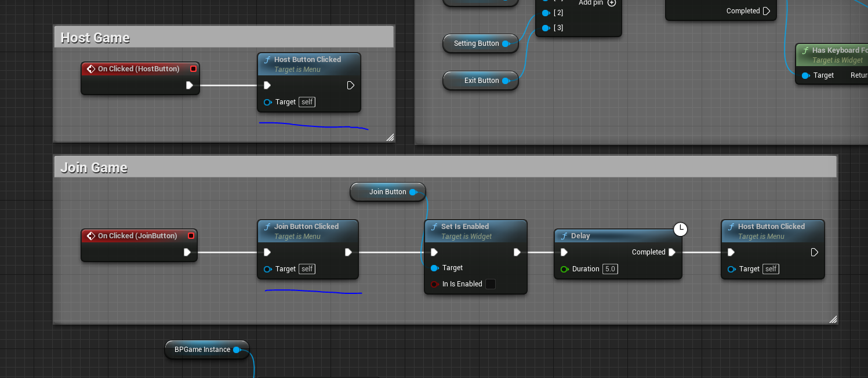Click Join Button variable's output pin
Image resolution: width=868 pixels, height=378 pixels.
coord(413,192)
